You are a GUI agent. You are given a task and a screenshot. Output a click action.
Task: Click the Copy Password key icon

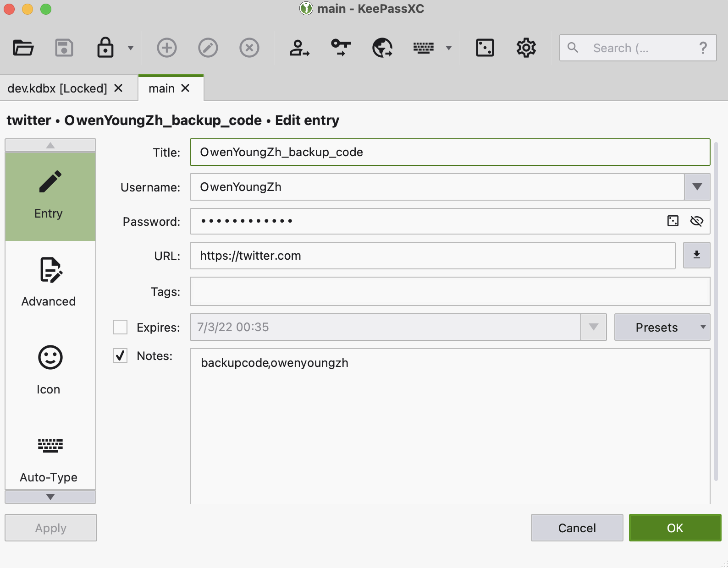coord(341,48)
